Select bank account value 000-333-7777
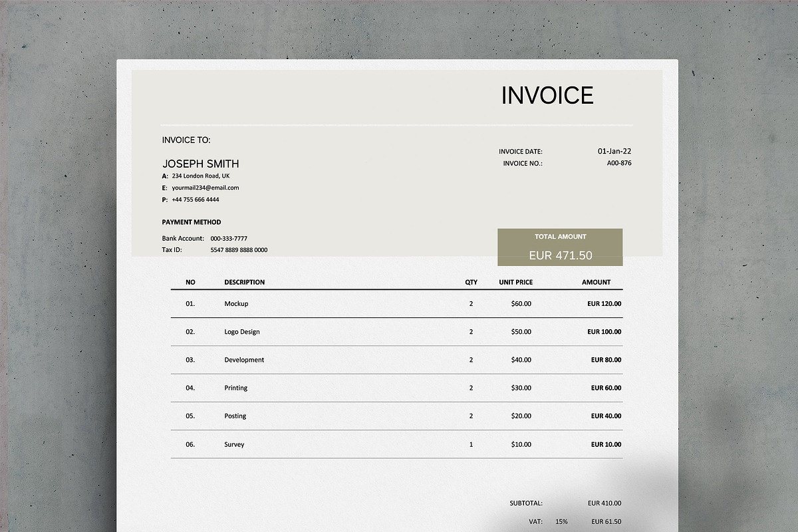 (x=229, y=238)
